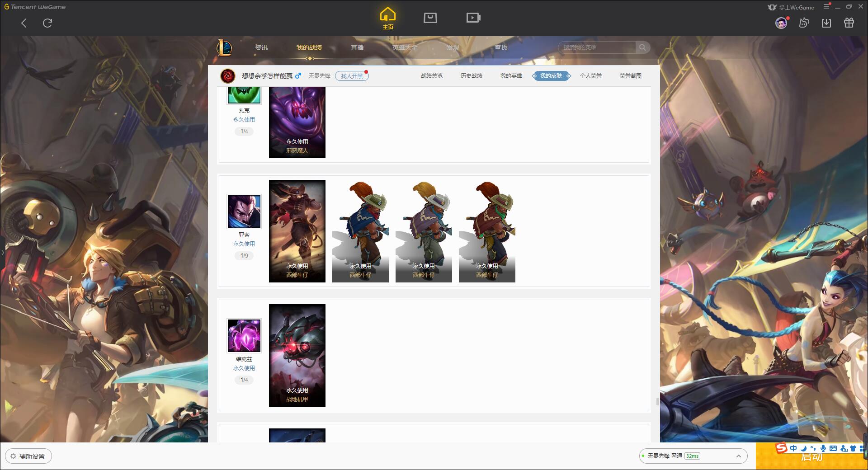Open the 西部牛仔 splash art skin card

click(x=297, y=231)
